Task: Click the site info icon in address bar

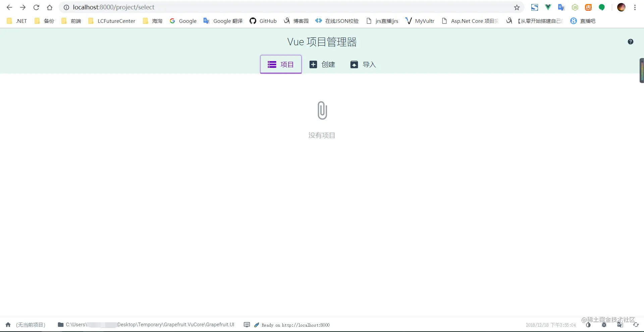Action: pyautogui.click(x=66, y=7)
